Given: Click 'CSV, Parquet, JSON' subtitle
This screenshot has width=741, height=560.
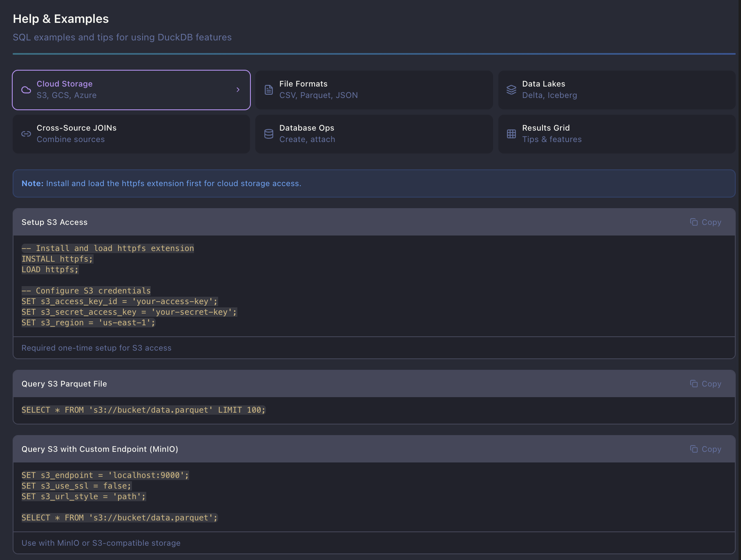Looking at the screenshot, I should [x=319, y=95].
